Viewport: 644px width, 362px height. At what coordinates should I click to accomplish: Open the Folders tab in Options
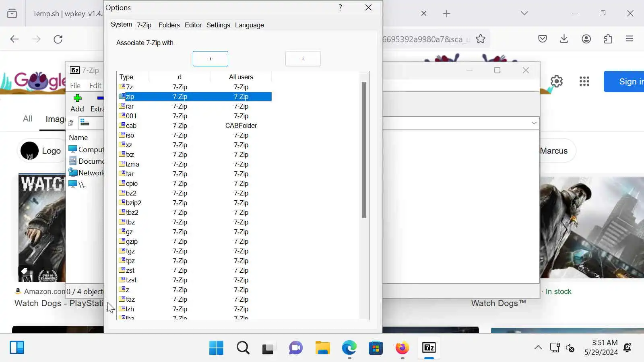tap(169, 25)
